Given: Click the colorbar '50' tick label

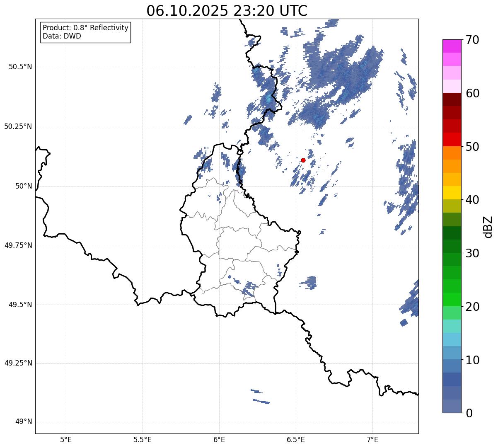Looking at the screenshot, I should click(x=472, y=147).
